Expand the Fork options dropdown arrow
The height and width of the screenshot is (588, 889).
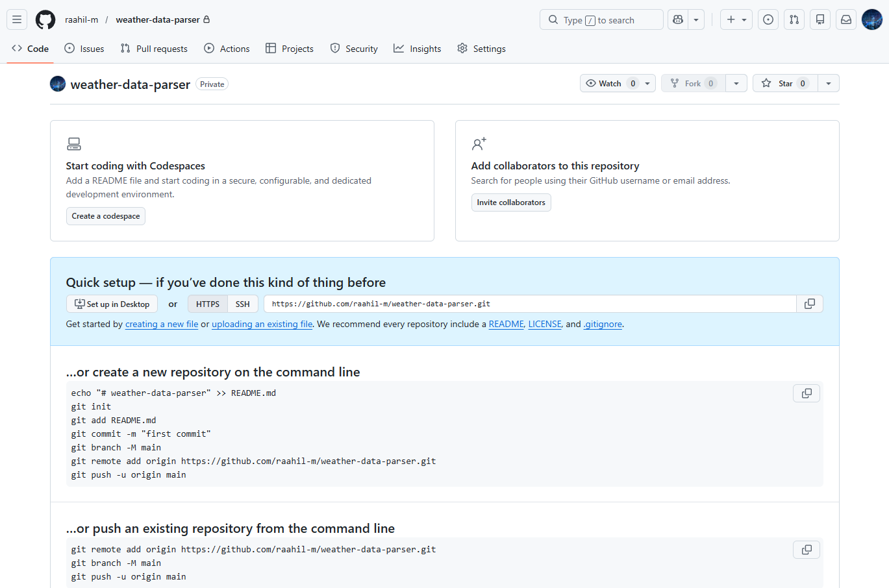coord(736,83)
